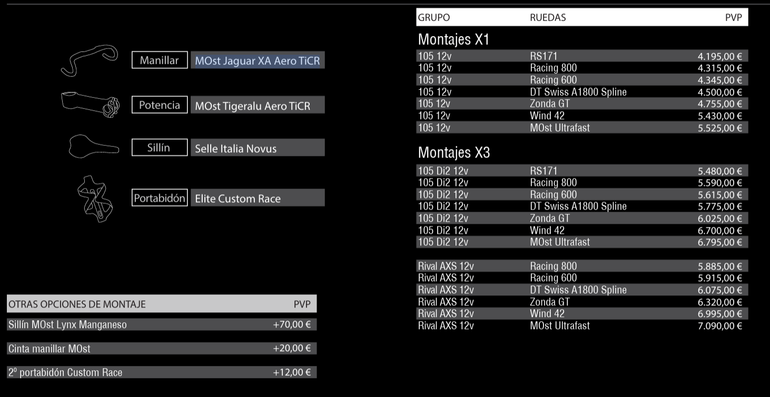Select the 5.885,00 € price

click(x=719, y=266)
